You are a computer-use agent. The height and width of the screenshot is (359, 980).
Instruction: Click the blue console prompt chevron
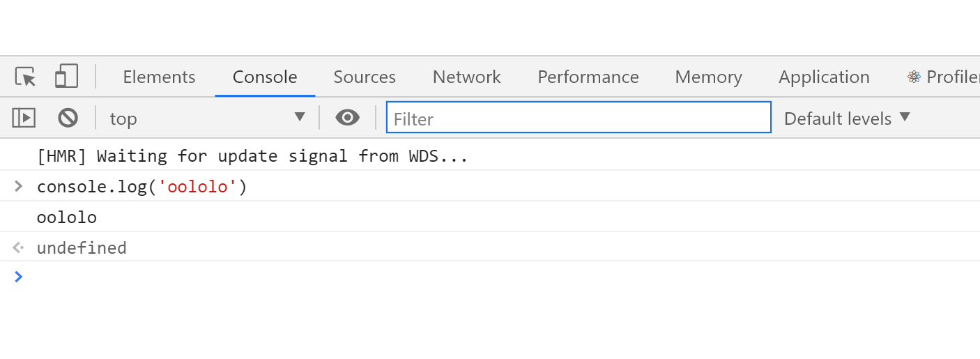point(19,277)
